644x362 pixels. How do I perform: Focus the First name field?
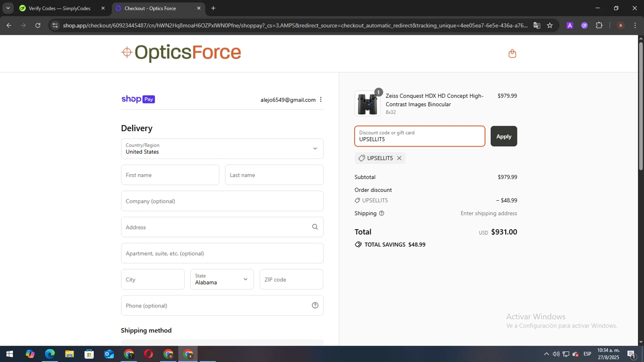(170, 175)
